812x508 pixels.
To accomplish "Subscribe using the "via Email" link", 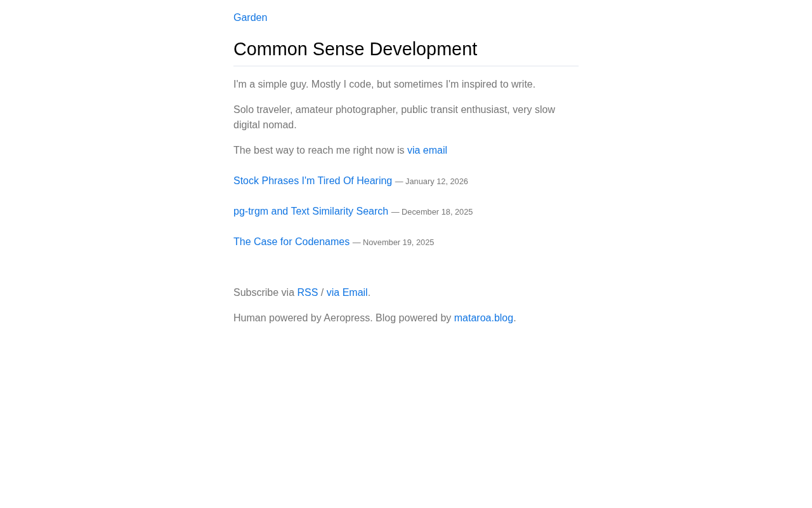I will pyautogui.click(x=347, y=293).
